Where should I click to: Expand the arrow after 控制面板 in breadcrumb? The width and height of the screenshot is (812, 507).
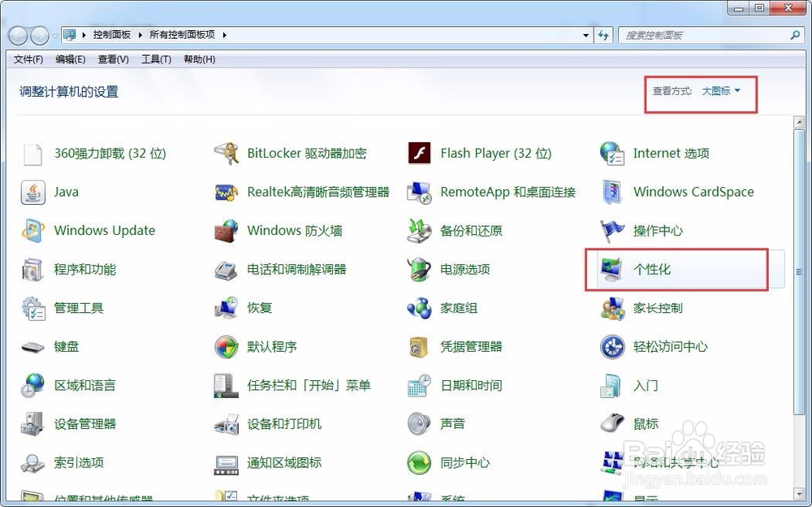pos(140,35)
